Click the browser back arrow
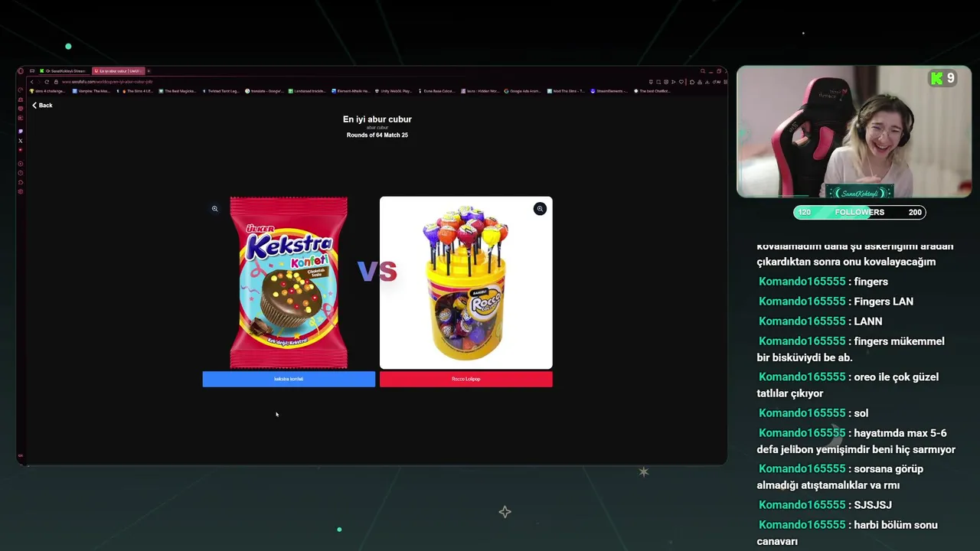Image resolution: width=980 pixels, height=551 pixels. pyautogui.click(x=31, y=82)
